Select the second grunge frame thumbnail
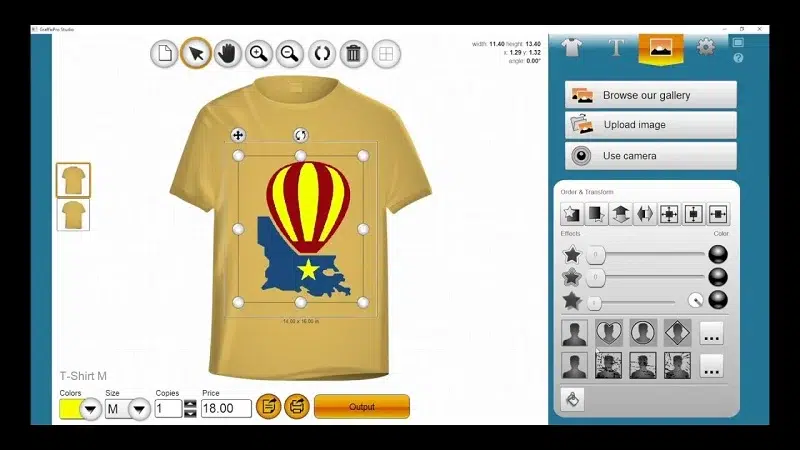The height and width of the screenshot is (450, 800). tap(643, 365)
